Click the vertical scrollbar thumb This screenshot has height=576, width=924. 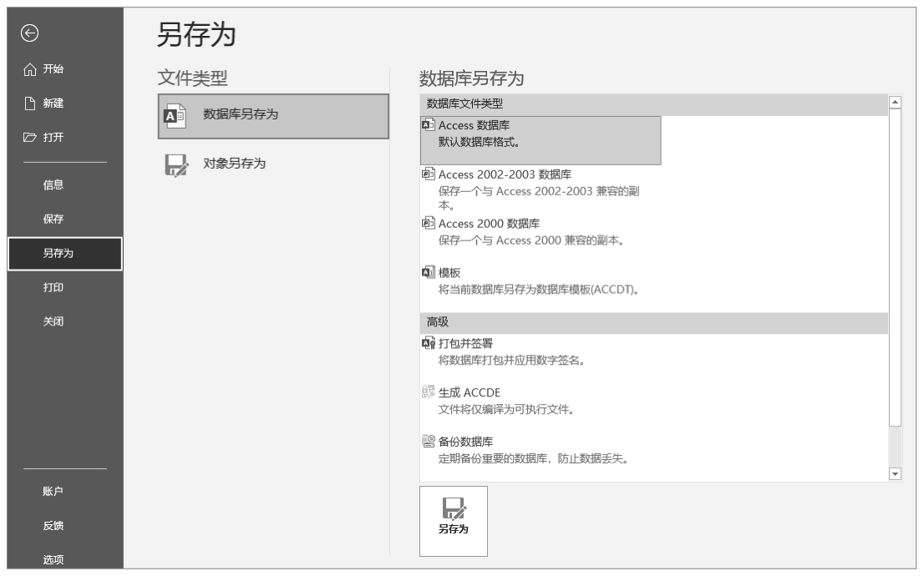pos(895,268)
